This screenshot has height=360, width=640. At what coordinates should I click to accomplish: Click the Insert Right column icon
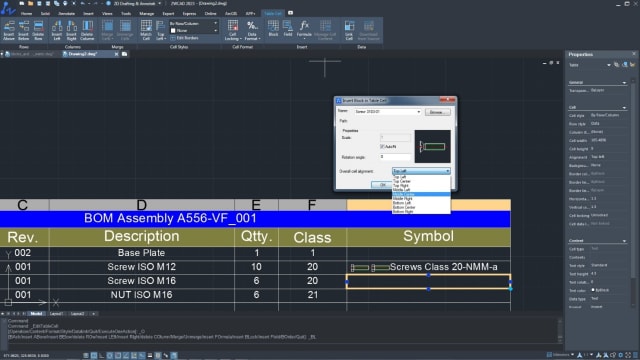tap(71, 31)
